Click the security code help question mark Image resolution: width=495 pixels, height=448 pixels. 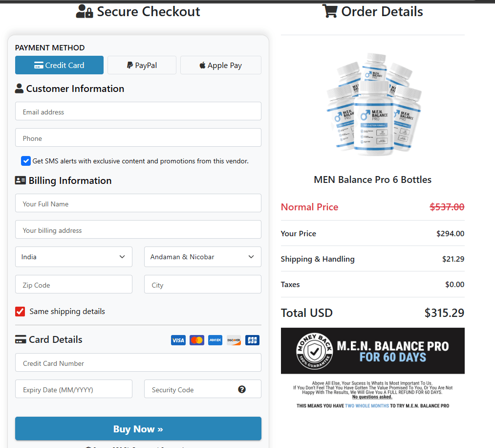[x=242, y=389]
